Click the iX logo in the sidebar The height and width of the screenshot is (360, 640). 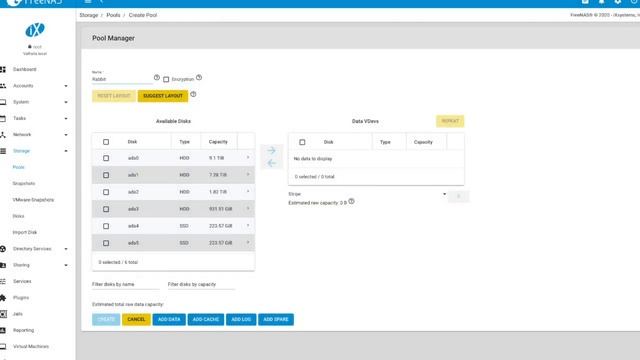[35, 30]
